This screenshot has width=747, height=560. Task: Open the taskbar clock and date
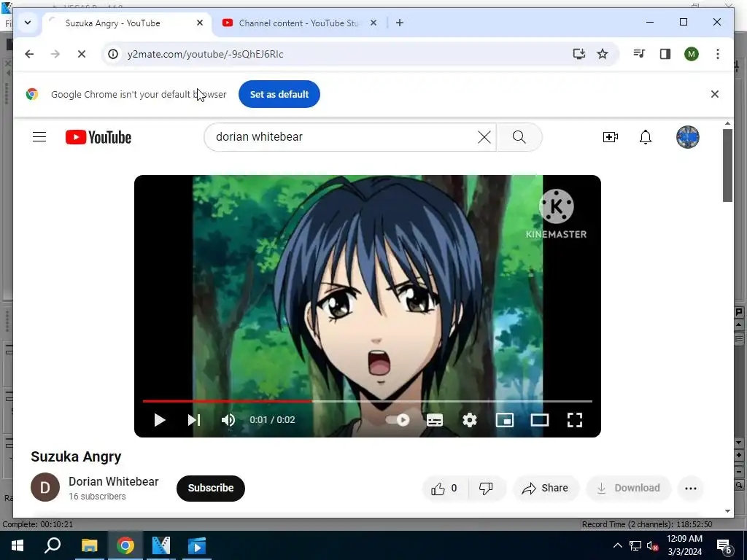(684, 545)
